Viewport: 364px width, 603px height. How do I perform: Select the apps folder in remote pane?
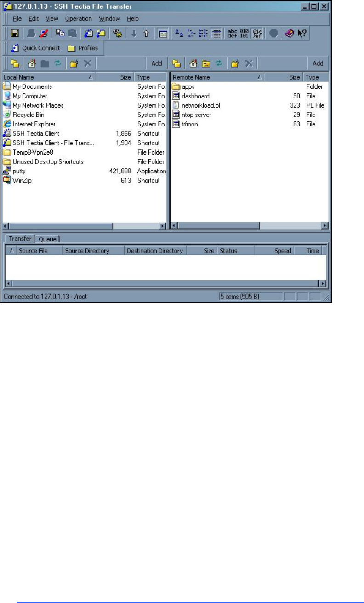pos(188,86)
